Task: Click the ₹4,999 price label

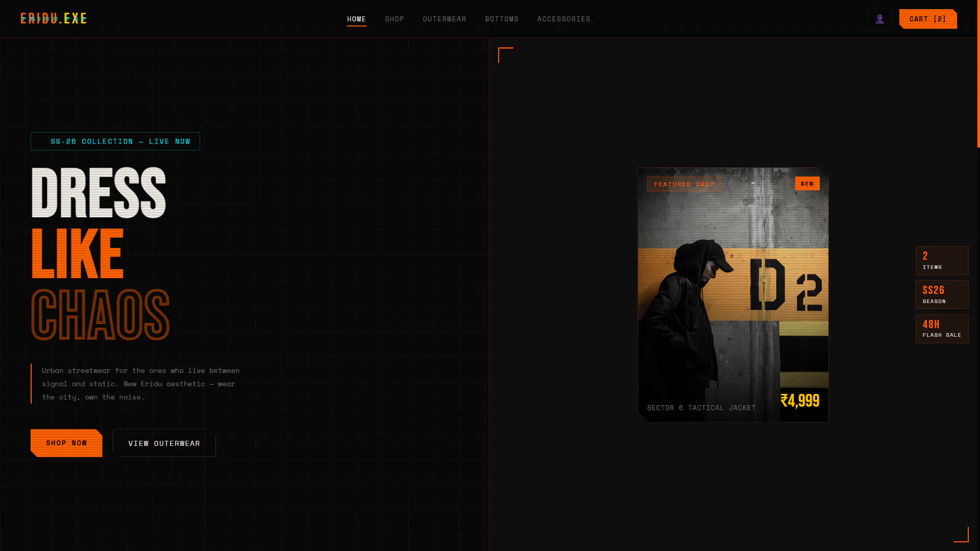Action: point(800,400)
